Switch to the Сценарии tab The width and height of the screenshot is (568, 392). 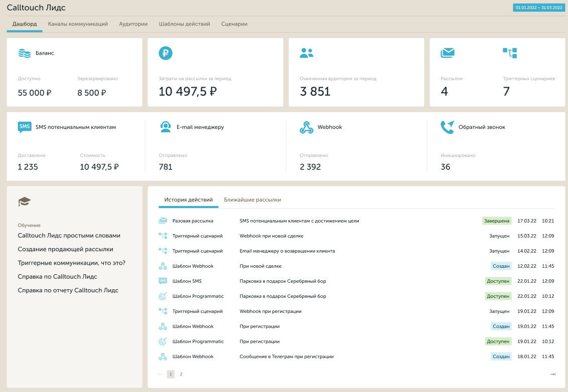tap(234, 24)
